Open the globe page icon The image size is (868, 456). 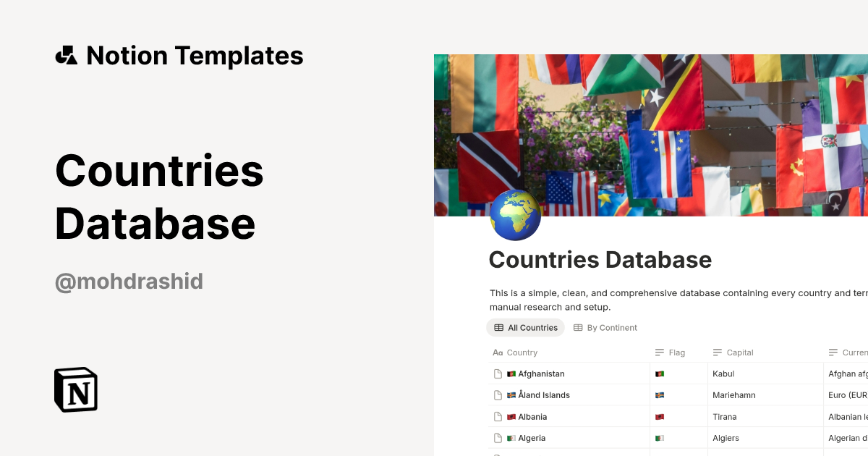pyautogui.click(x=516, y=216)
